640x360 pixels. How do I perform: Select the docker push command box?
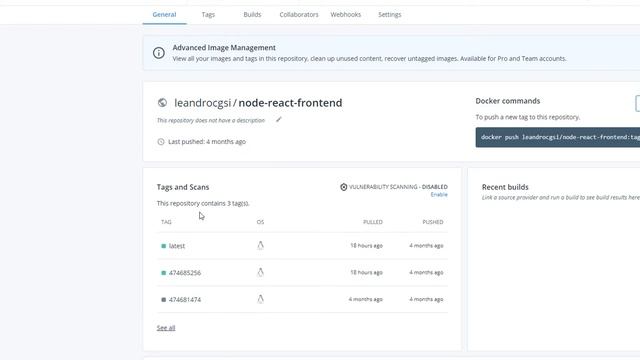coord(558,137)
